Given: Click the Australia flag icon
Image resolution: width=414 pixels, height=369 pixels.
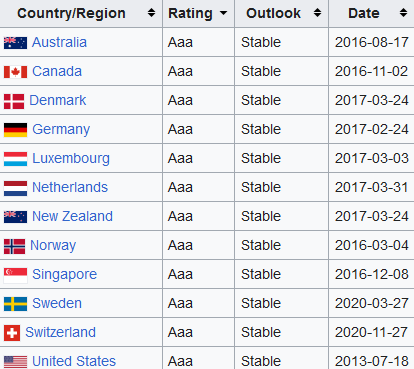Looking at the screenshot, I should 15,43.
